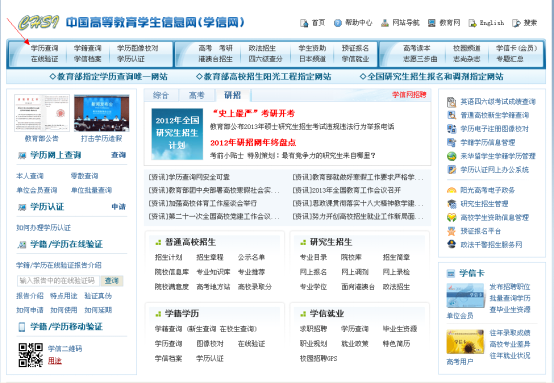554x383 pixels.
Task: Click the sun icon beside 阳光高考电子政务
Action: point(452,190)
